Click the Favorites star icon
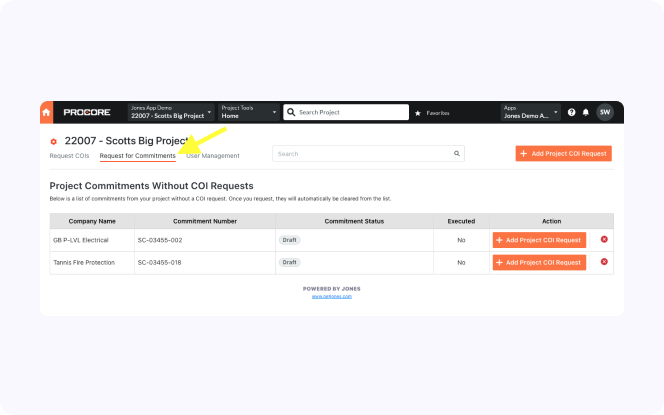 pos(418,113)
